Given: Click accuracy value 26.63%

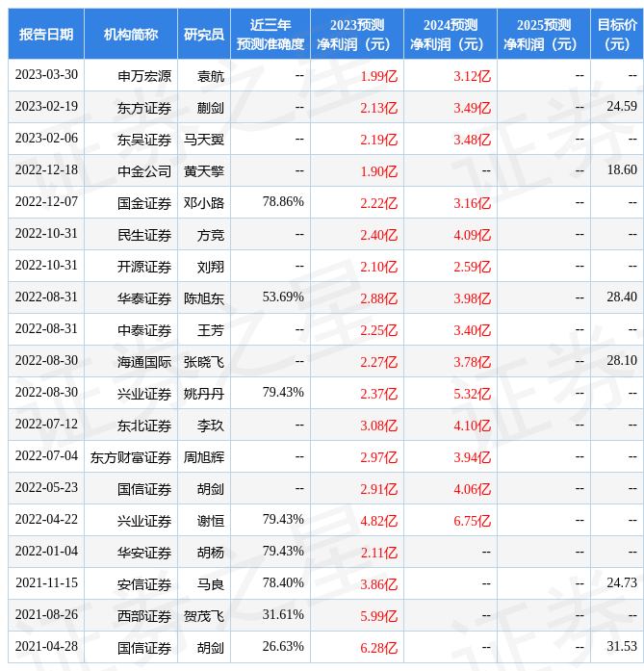Looking at the screenshot, I should click(x=283, y=646).
